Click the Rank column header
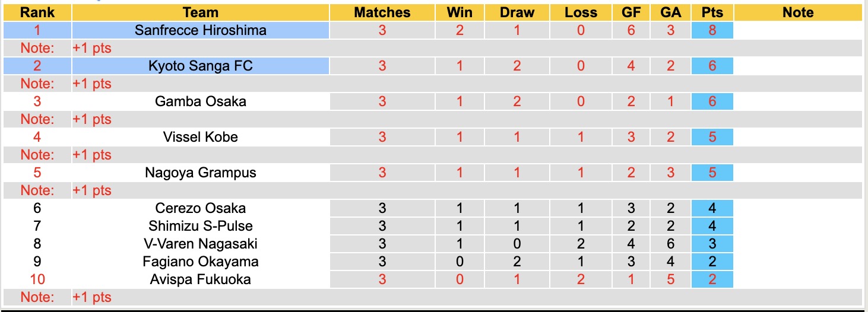 37,12
